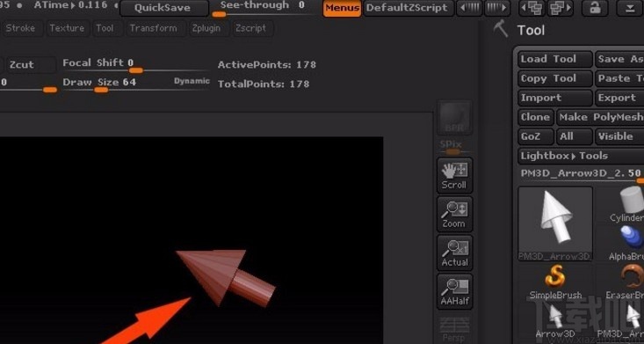Click the Export button
This screenshot has width=644, height=344.
[x=619, y=98]
